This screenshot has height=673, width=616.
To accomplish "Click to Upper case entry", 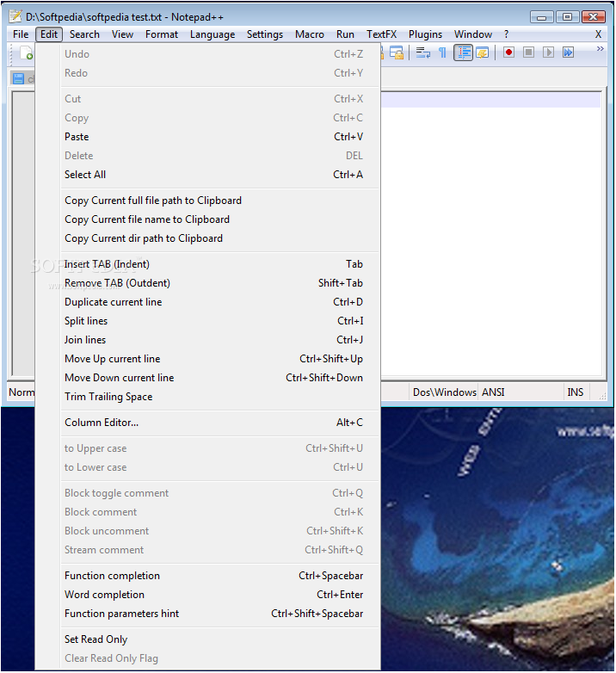I will click(208, 448).
